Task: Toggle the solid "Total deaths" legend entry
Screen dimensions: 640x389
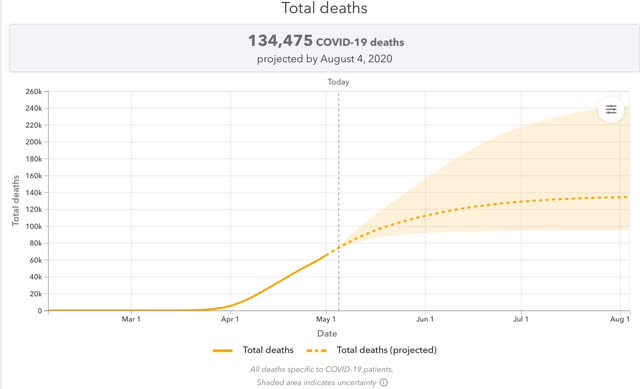Action: [x=253, y=350]
